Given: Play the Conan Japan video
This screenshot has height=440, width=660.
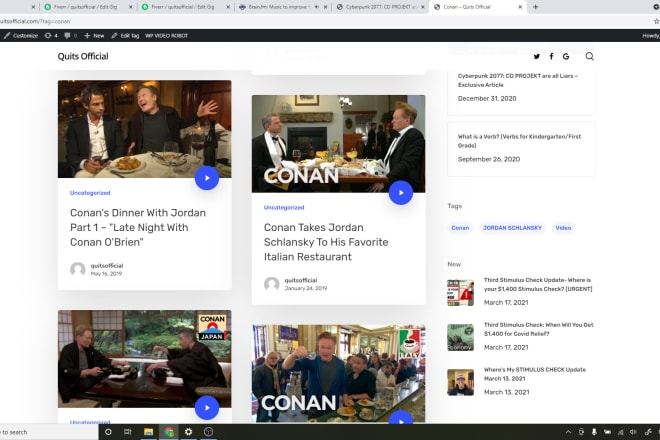Looking at the screenshot, I should click(207, 408).
